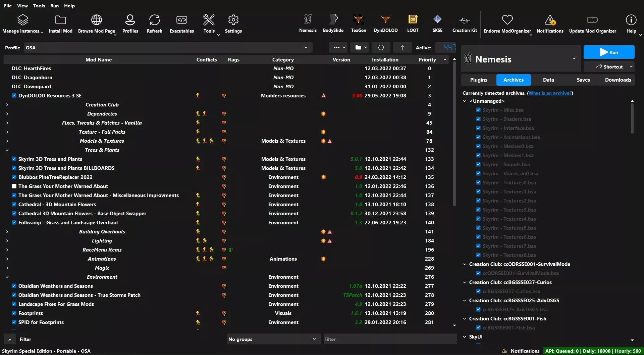Select the SPID for Footprints mod row
Image resolution: width=644 pixels, height=355 pixels.
226,322
